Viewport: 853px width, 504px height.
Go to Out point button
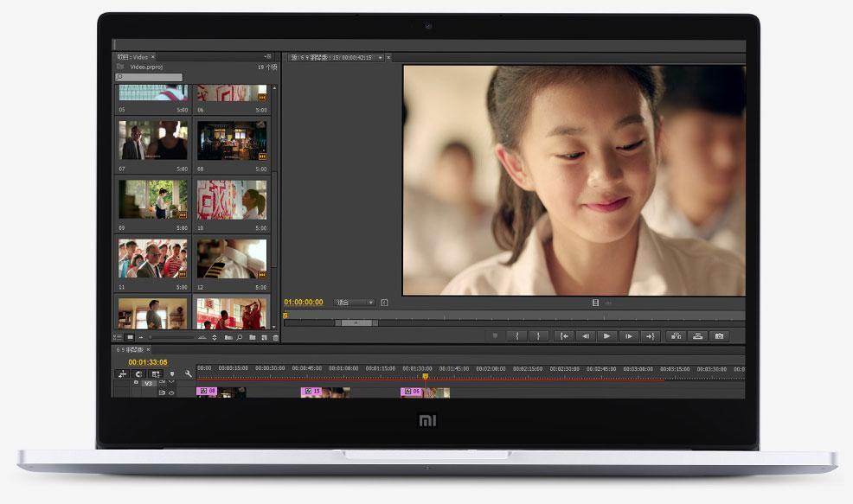click(651, 336)
